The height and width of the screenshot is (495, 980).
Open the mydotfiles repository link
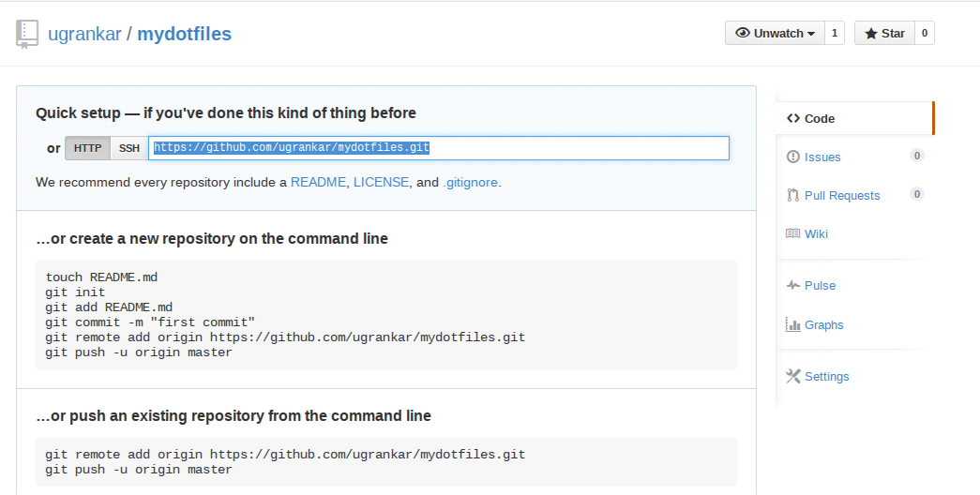[x=184, y=35]
